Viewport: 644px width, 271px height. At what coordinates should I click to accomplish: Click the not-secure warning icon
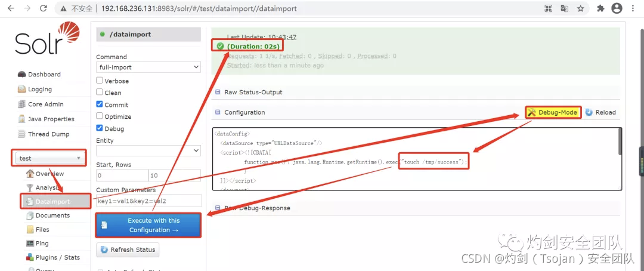[63, 8]
